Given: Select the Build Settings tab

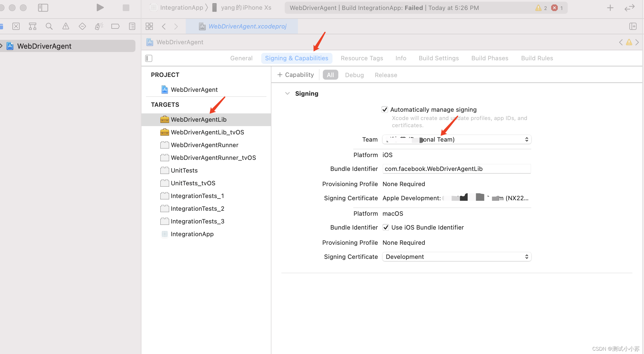Looking at the screenshot, I should click(438, 58).
